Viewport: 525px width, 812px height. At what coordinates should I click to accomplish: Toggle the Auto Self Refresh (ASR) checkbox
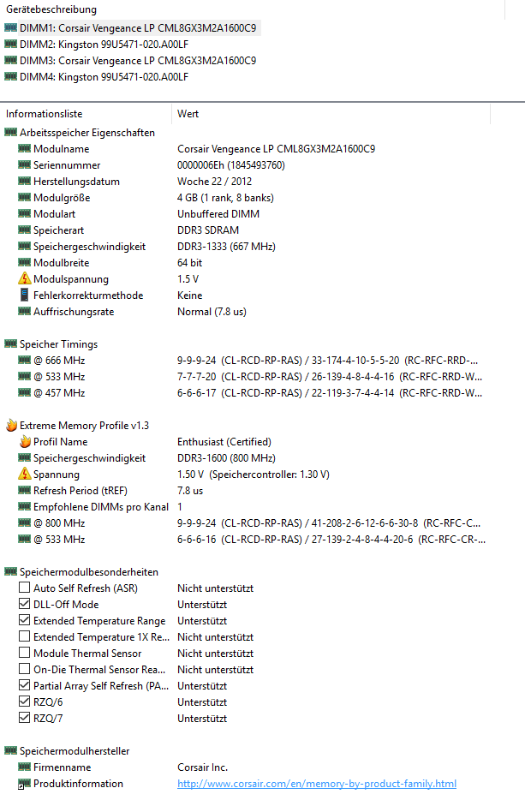point(24,588)
